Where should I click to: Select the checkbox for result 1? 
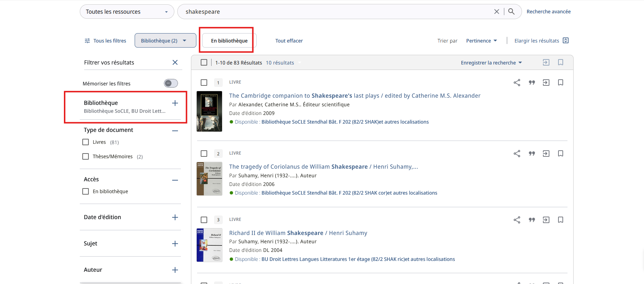tap(204, 83)
